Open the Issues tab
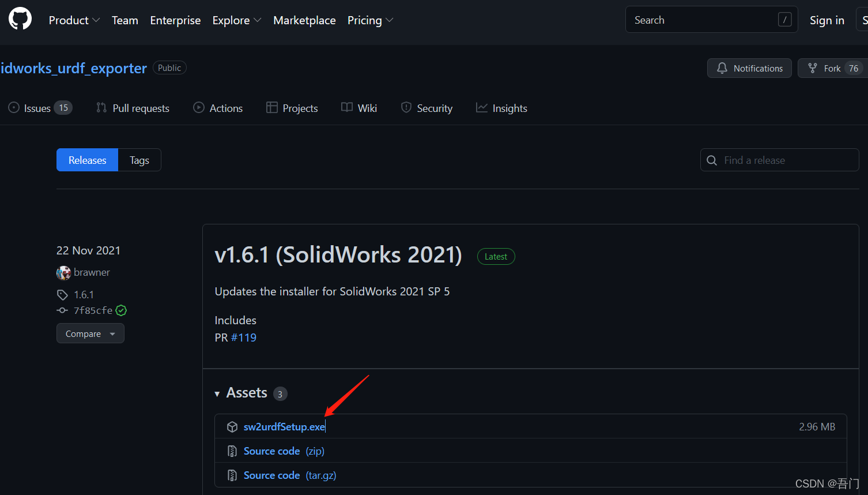The width and height of the screenshot is (868, 495). pyautogui.click(x=40, y=108)
